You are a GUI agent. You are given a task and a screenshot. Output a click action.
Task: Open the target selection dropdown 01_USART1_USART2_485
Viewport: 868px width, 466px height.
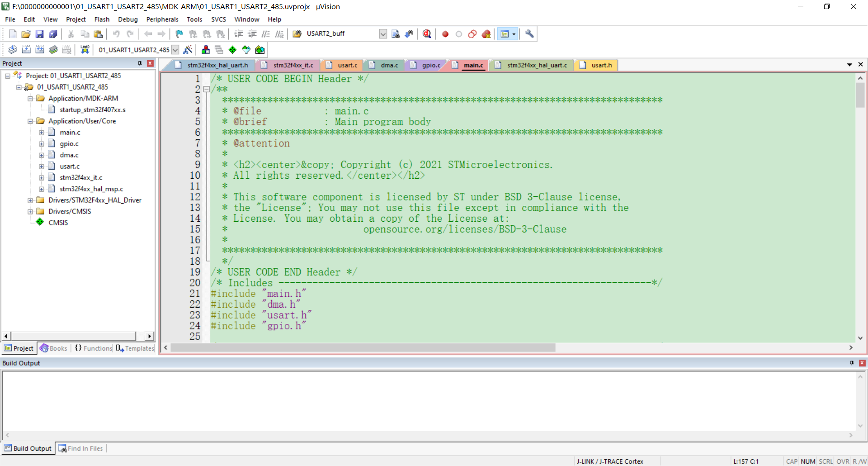tap(175, 50)
